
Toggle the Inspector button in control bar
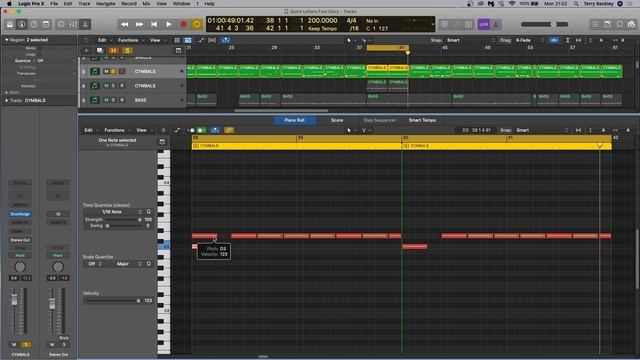click(x=22, y=24)
